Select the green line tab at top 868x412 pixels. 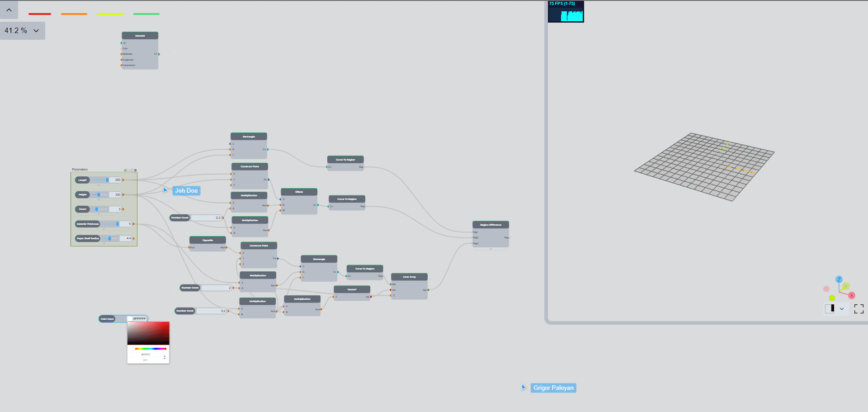(146, 14)
